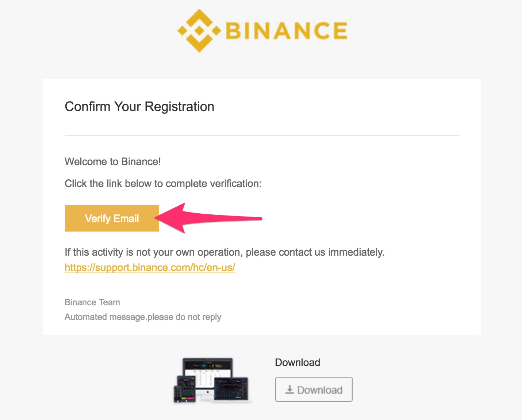Image resolution: width=522 pixels, height=420 pixels.
Task: Click the Binance diamond logo icon
Action: (199, 31)
